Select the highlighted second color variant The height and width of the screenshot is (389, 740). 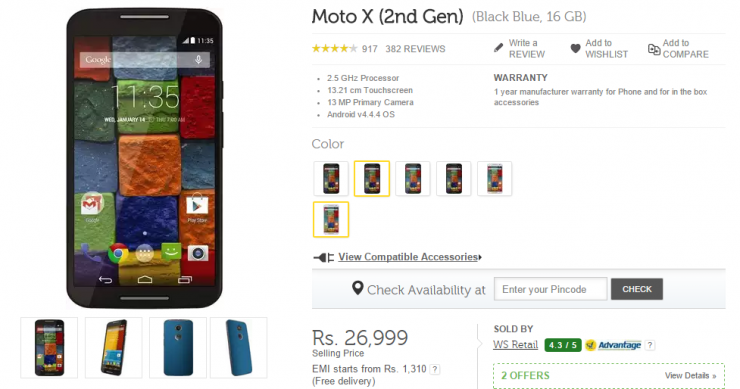click(x=372, y=178)
